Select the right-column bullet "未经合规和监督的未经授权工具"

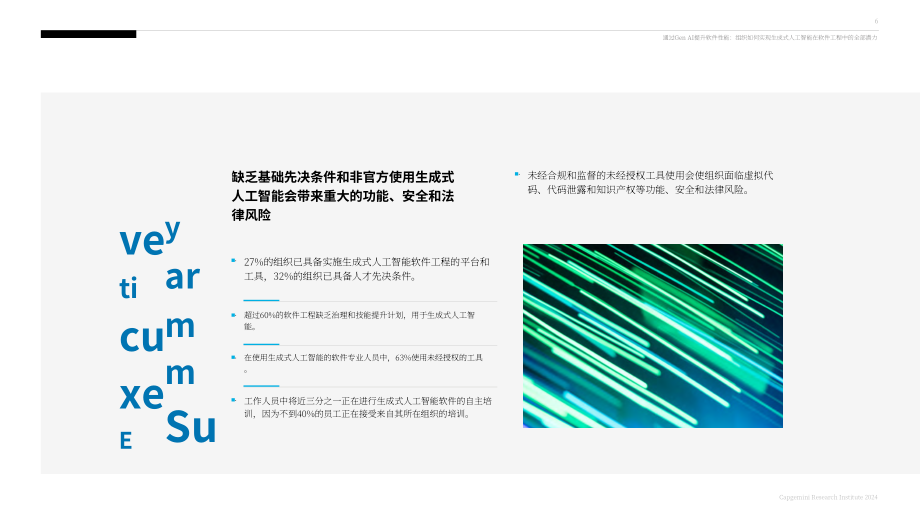(x=650, y=182)
